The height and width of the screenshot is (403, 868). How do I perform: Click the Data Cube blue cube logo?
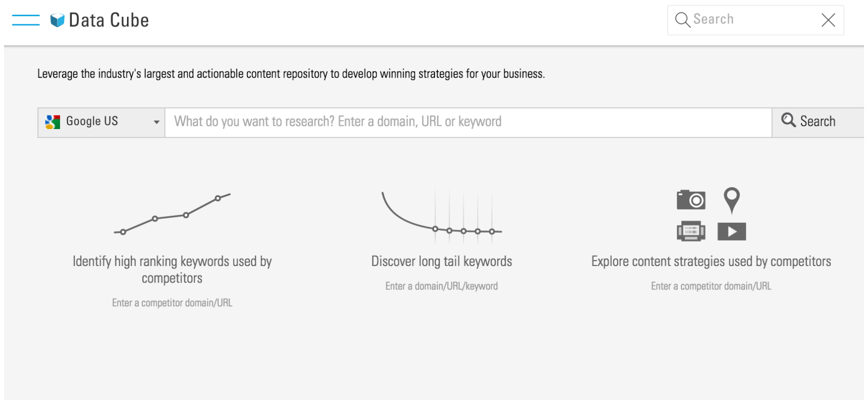[x=58, y=20]
